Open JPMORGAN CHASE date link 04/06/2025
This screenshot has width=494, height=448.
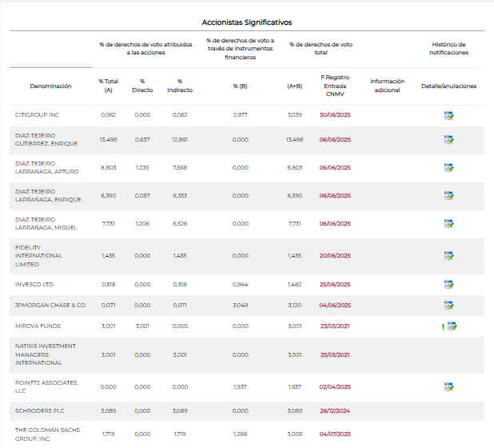coord(335,305)
